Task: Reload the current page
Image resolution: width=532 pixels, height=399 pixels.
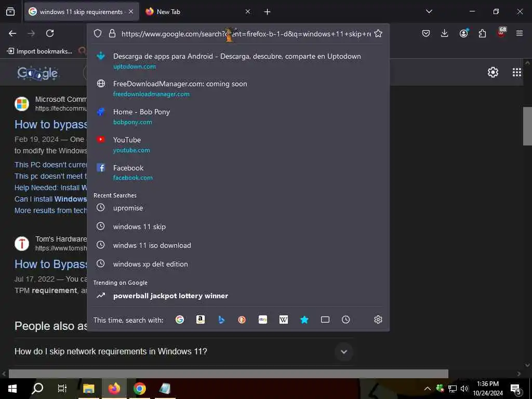Action: 50,33
